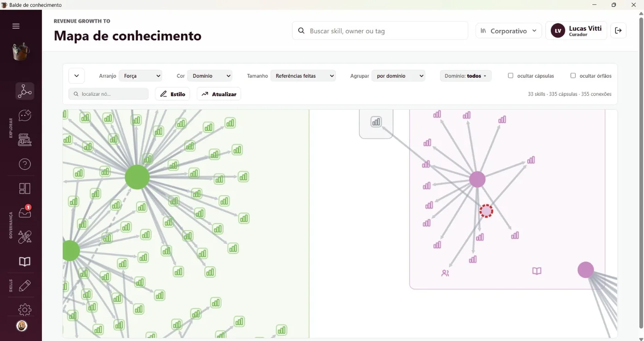The width and height of the screenshot is (644, 341).
Task: Open the help question mark icon
Action: [25, 164]
